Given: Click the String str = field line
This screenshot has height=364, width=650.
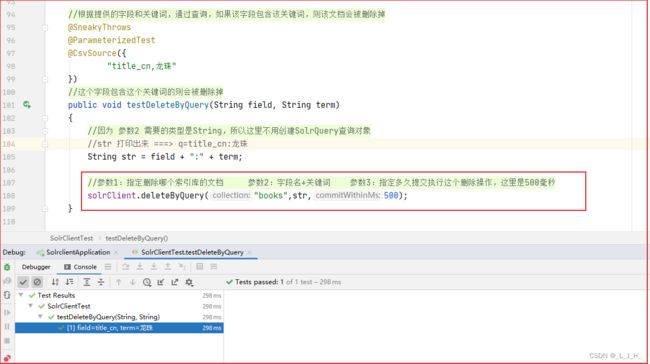Looking at the screenshot, I should tap(165, 157).
